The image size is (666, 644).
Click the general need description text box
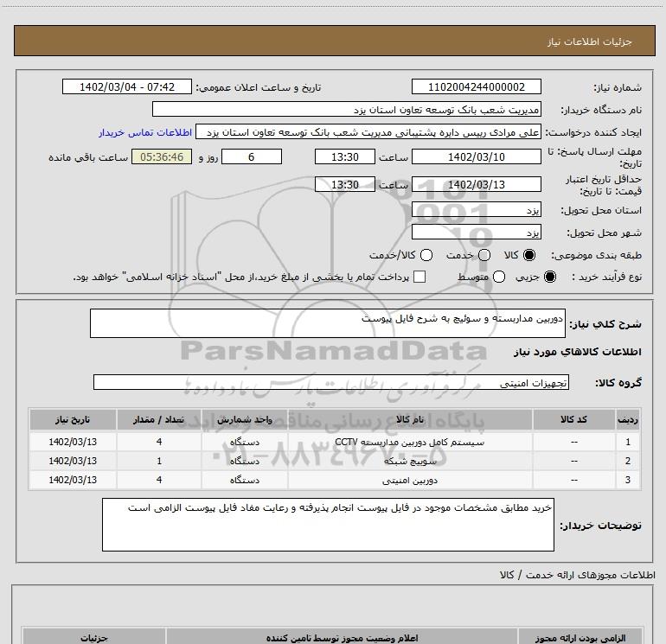point(328,323)
